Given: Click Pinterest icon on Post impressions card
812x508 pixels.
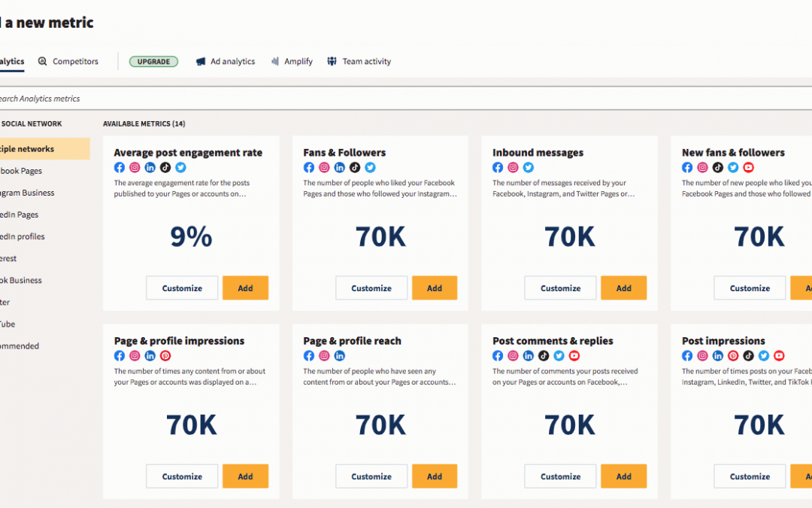Looking at the screenshot, I should point(733,355).
